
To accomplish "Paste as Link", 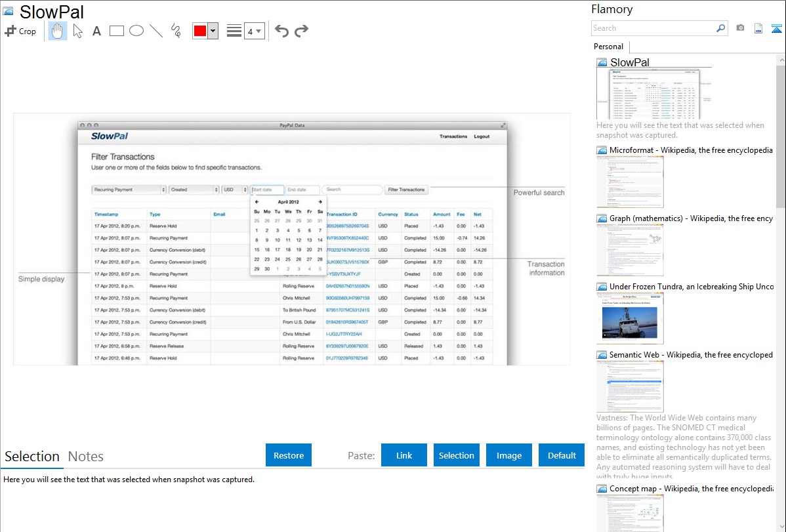I will (404, 455).
